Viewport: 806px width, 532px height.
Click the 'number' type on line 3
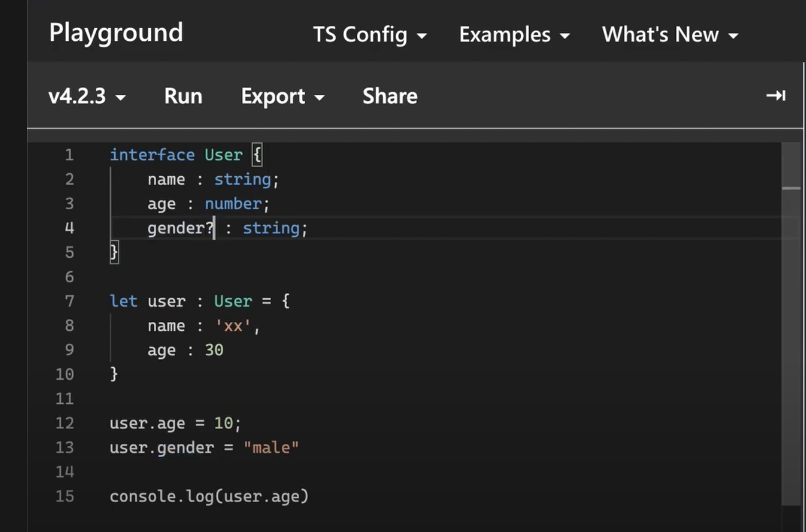[x=233, y=204]
